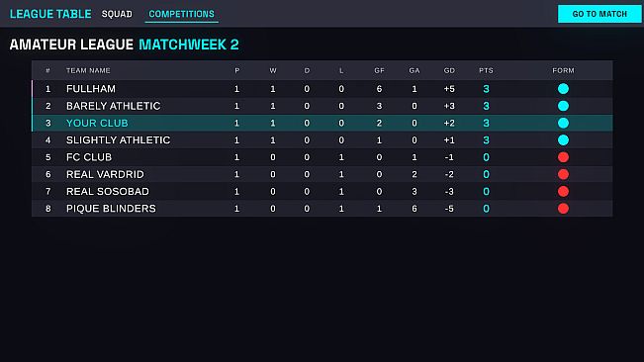Click the Form column header
Image resolution: width=644 pixels, height=362 pixels.
pos(563,70)
